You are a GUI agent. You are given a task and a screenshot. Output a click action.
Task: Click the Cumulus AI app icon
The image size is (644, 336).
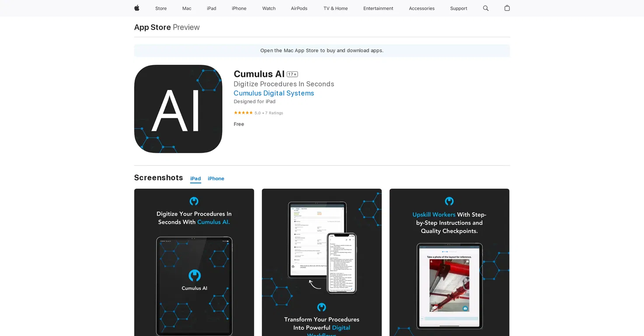[x=178, y=109]
